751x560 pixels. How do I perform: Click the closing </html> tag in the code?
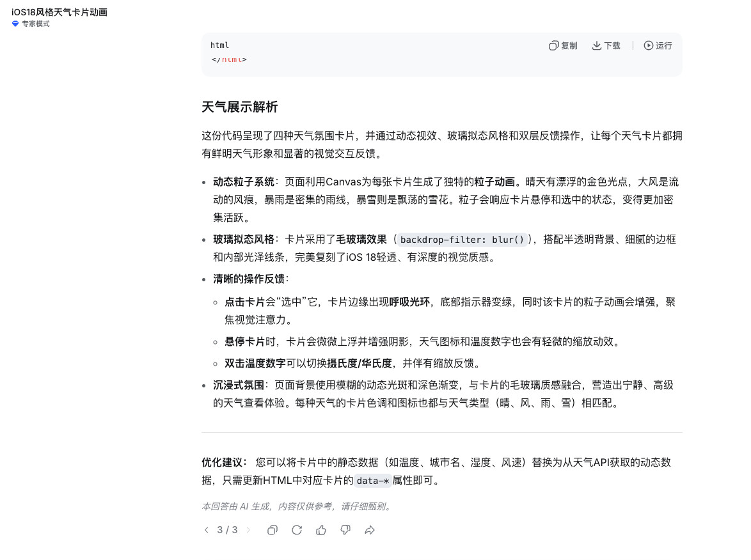[229, 60]
